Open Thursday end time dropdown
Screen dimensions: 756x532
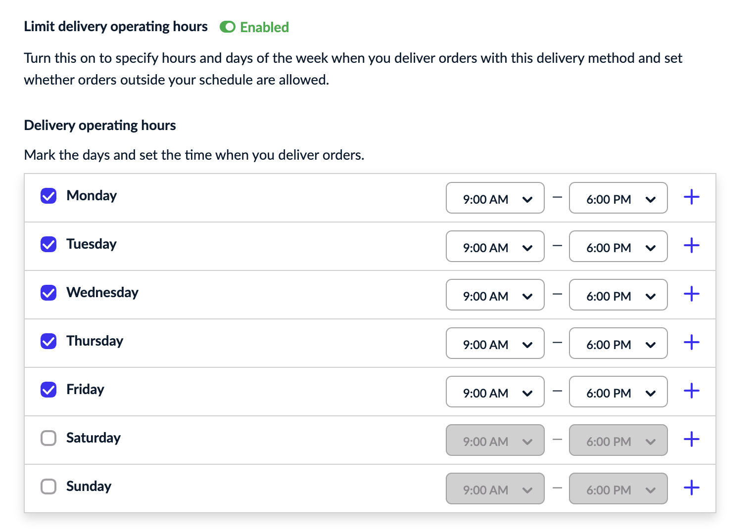pyautogui.click(x=618, y=344)
